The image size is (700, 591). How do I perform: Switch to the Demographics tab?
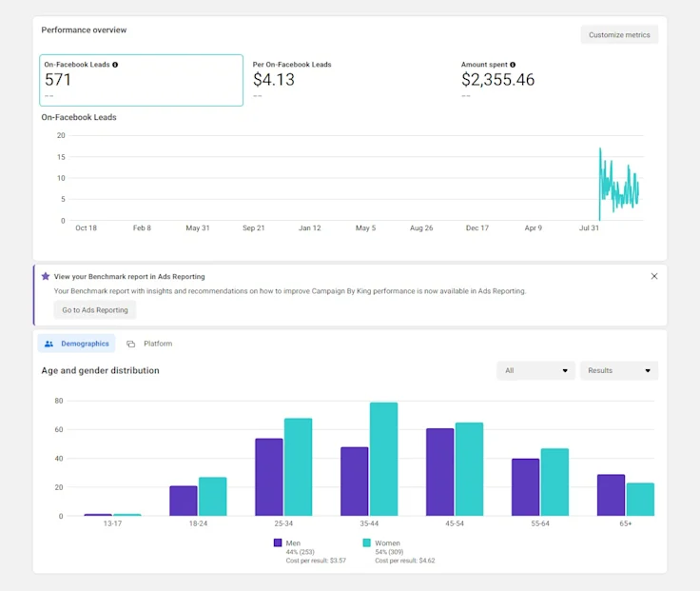coord(76,344)
